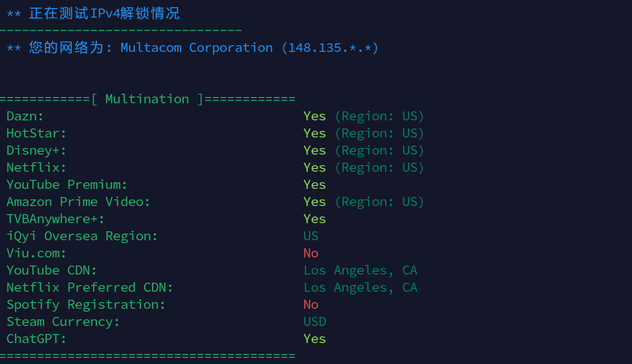The image size is (632, 364).
Task: Click Yes result next to ChatGPT
Action: (x=315, y=339)
